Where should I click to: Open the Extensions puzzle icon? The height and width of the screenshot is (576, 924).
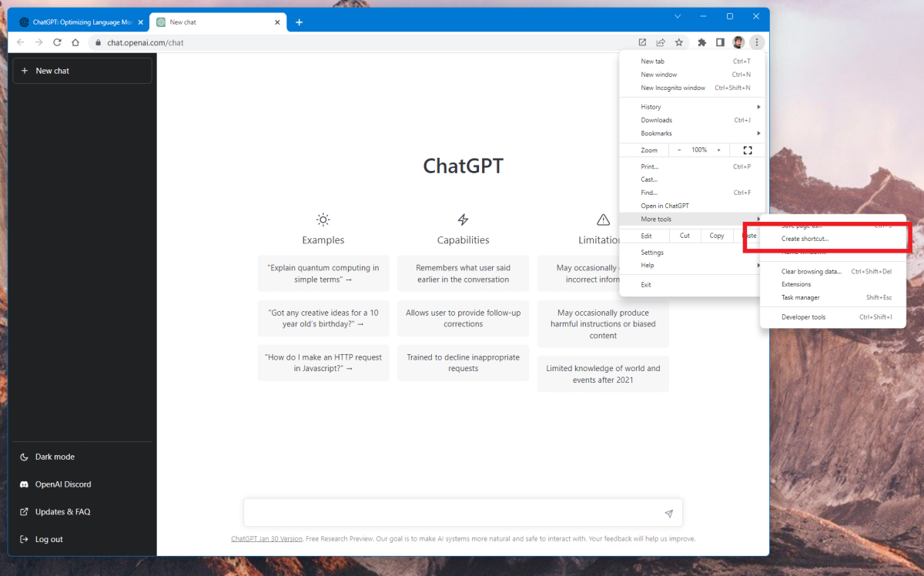pos(701,42)
